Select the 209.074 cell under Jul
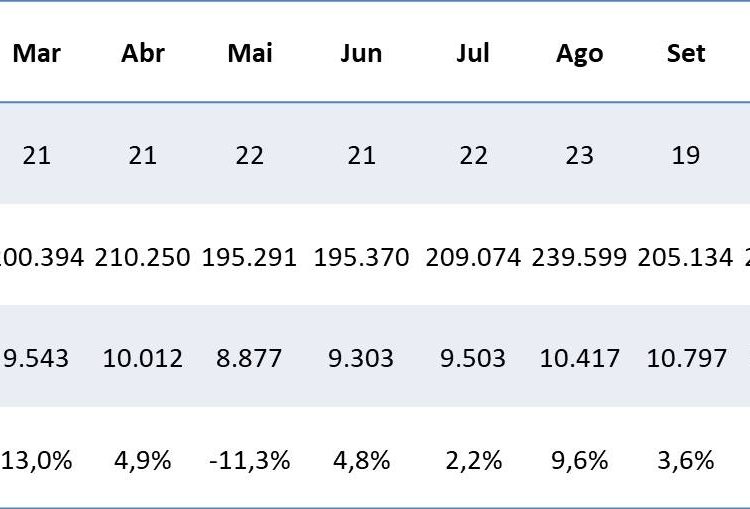Image resolution: width=750 pixels, height=509 pixels. pos(473,257)
